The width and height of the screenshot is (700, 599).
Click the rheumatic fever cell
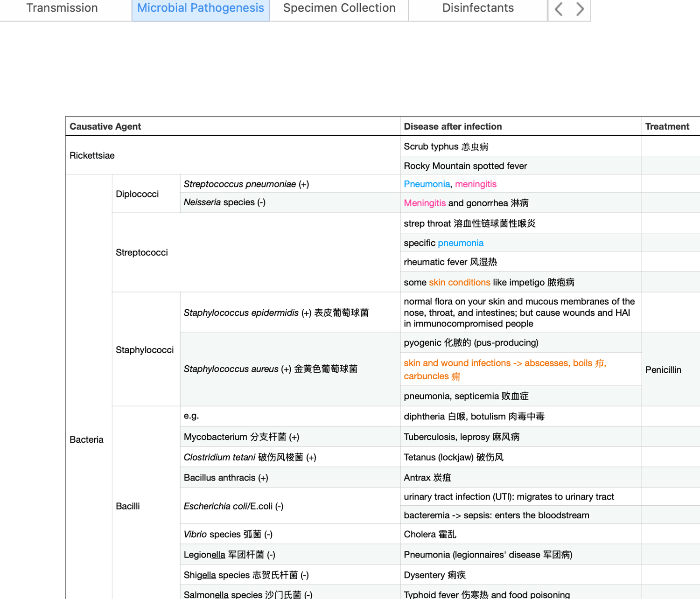(x=521, y=262)
